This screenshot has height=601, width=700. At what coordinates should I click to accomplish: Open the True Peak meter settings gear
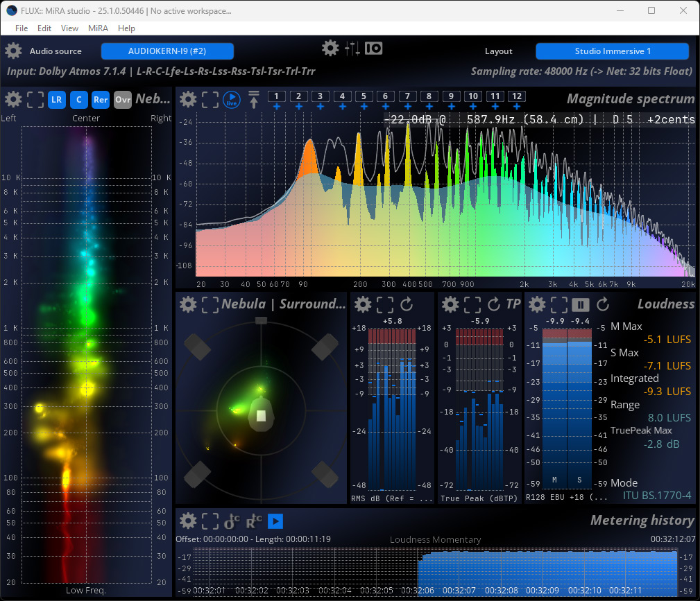coord(450,305)
